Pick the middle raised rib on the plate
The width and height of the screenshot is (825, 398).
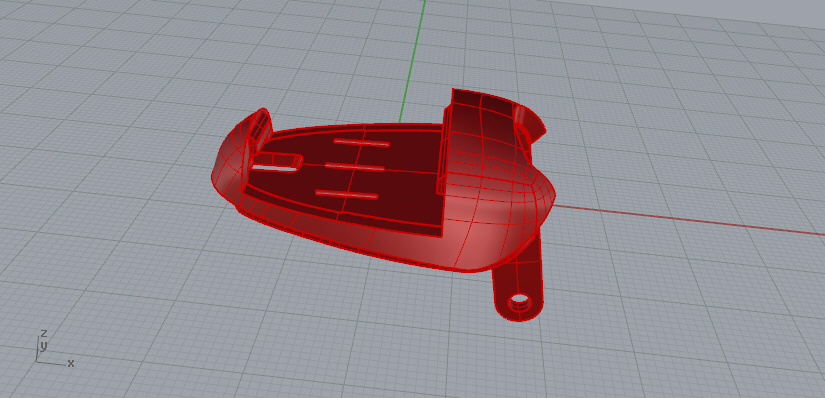(355, 167)
